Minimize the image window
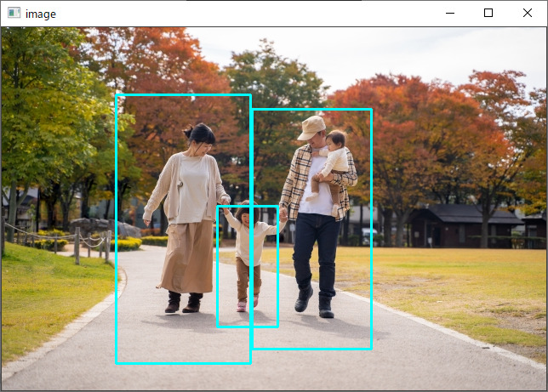This screenshot has height=392, width=548. (450, 14)
